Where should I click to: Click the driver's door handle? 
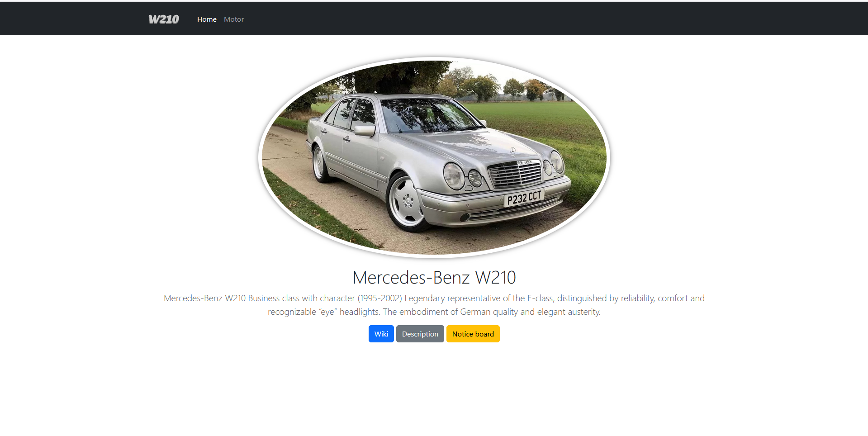(x=347, y=139)
